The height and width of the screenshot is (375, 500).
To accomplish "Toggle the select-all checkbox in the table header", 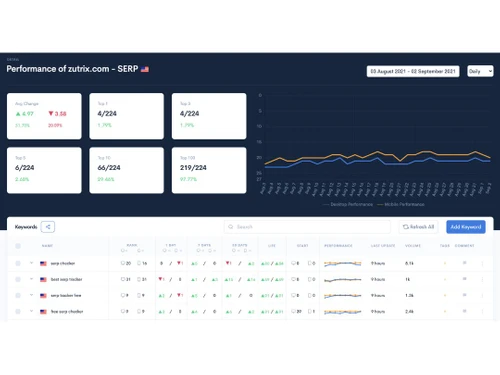I will (x=18, y=246).
